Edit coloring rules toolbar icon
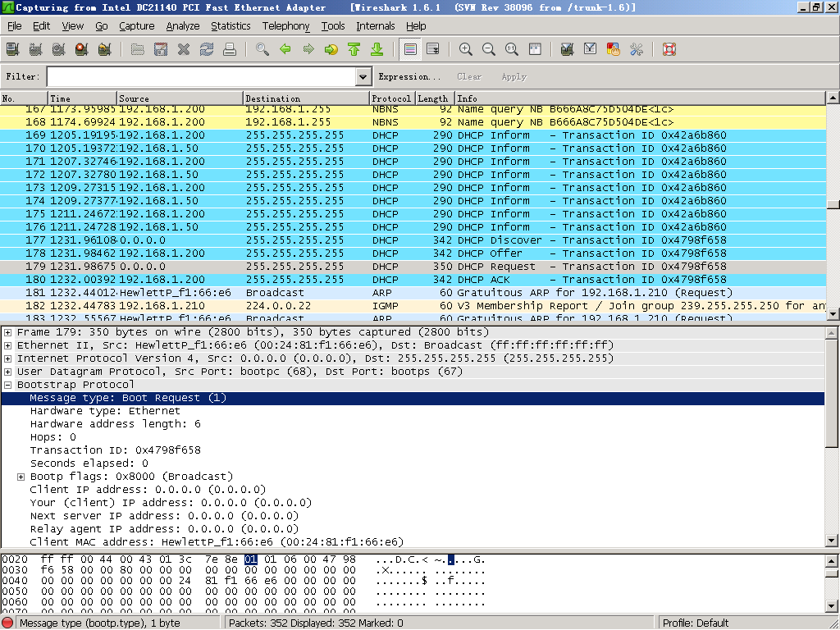840x630 pixels. 614,49
